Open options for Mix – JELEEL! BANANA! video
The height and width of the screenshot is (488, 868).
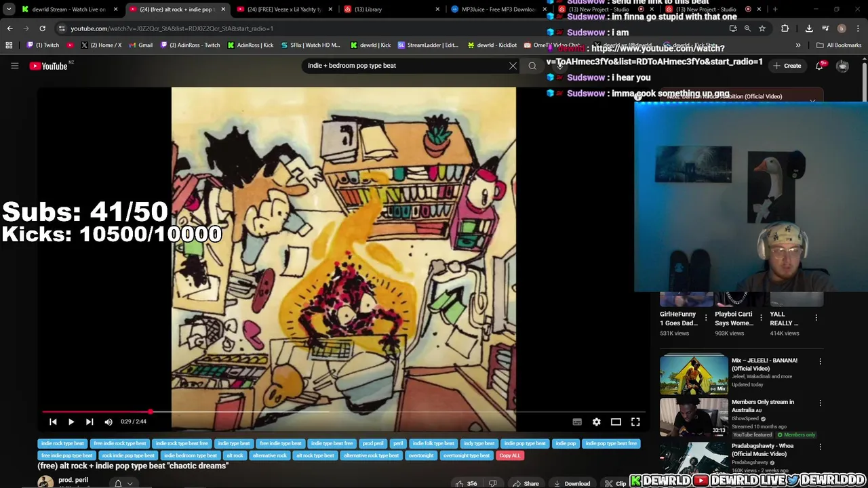click(x=820, y=361)
